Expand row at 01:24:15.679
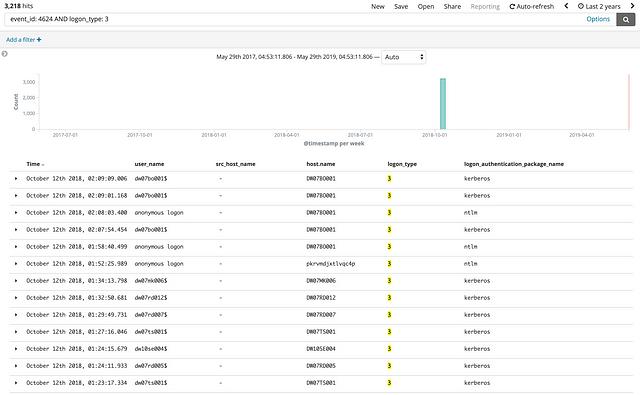The image size is (640, 395). 16,349
